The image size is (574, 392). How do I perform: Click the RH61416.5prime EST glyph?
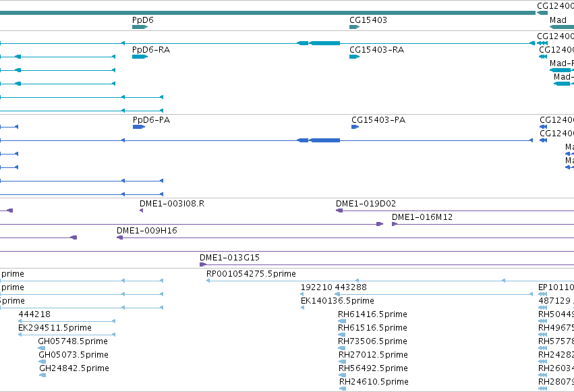coord(342,321)
